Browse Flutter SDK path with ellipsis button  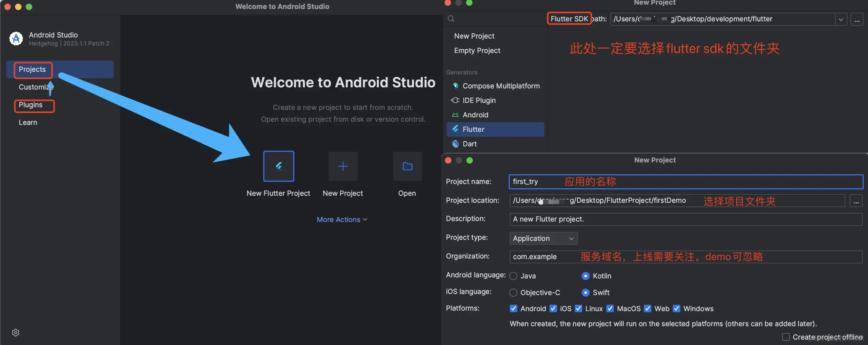point(857,19)
